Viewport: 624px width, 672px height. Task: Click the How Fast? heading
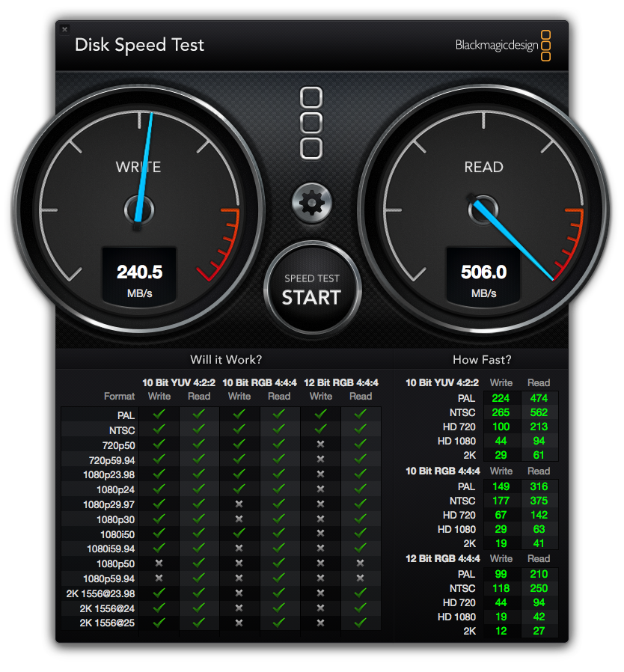tap(482, 359)
